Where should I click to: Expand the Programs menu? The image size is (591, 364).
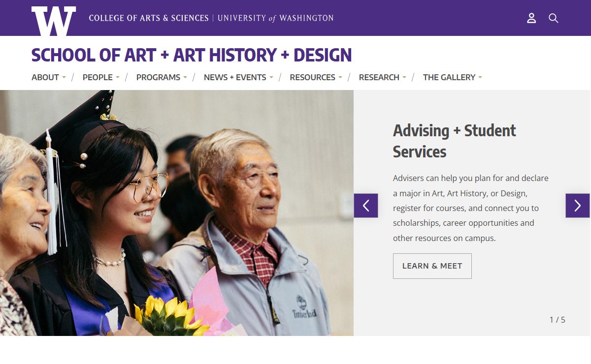(x=162, y=77)
